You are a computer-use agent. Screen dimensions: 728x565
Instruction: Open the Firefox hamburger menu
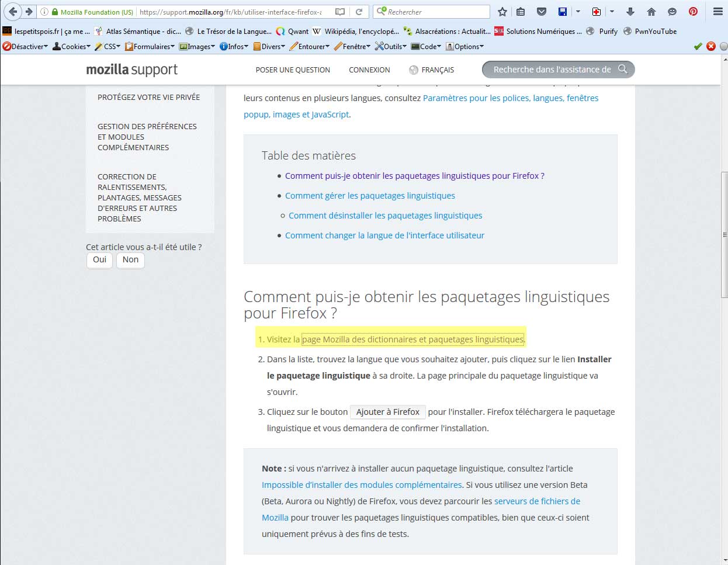coord(717,12)
